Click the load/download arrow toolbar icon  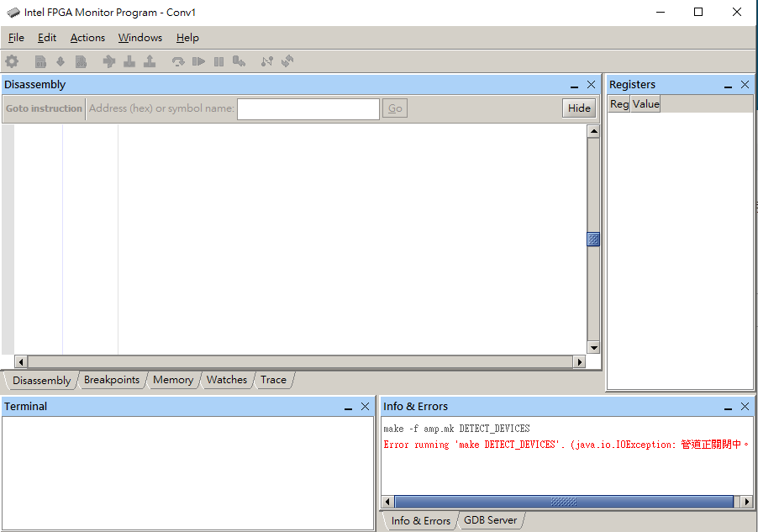pos(61,61)
